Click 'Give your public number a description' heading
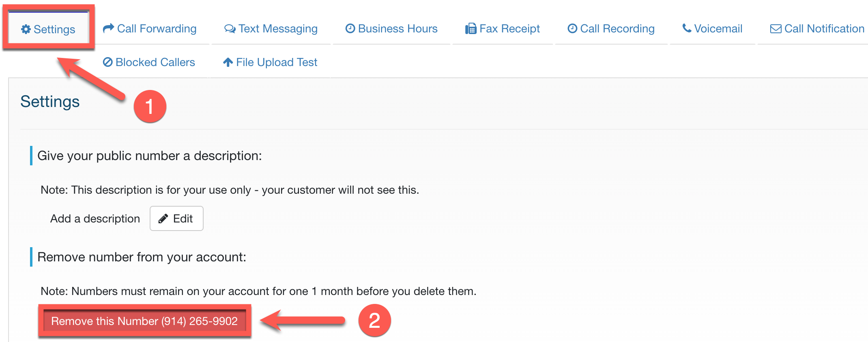Screen dimensions: 868x342 point(150,156)
